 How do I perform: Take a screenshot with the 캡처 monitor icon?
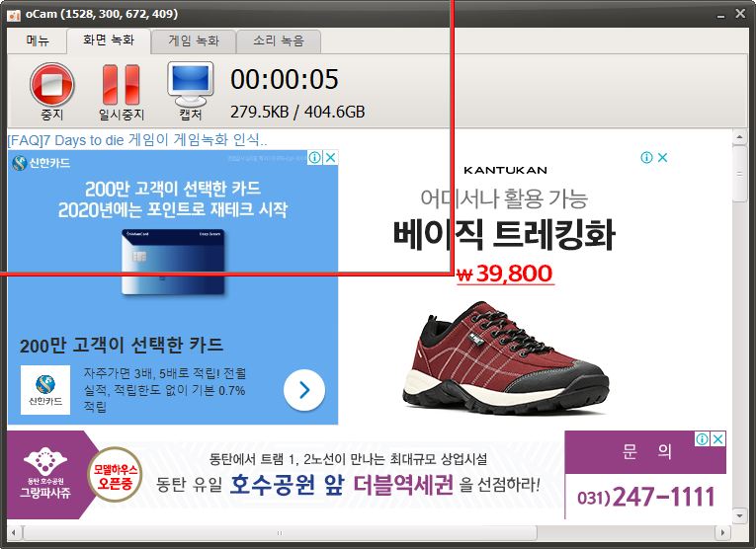pyautogui.click(x=191, y=91)
